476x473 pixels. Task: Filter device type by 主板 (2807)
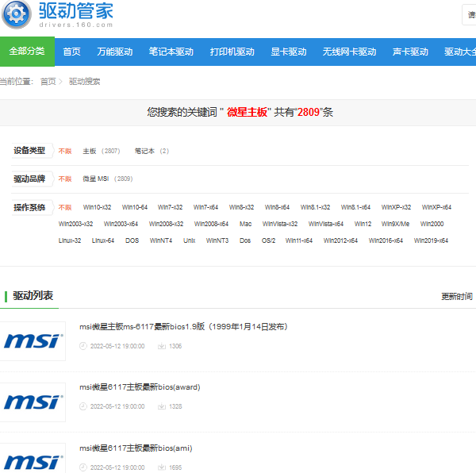coord(102,152)
